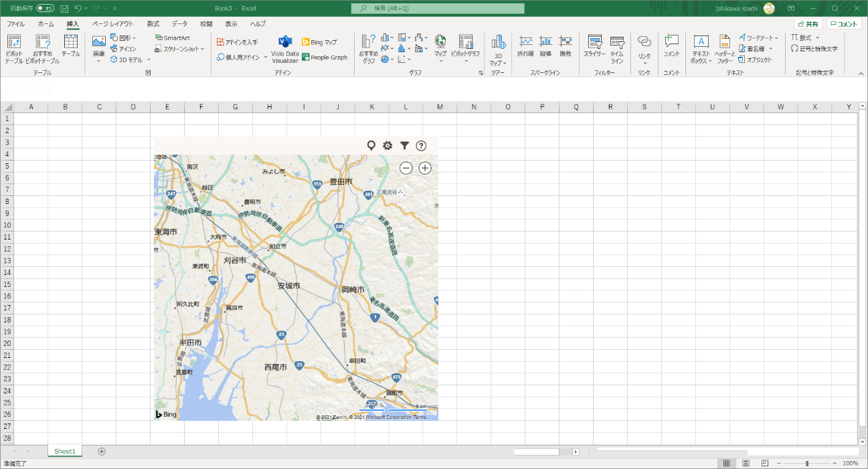Save the workbook from title bar

64,8
